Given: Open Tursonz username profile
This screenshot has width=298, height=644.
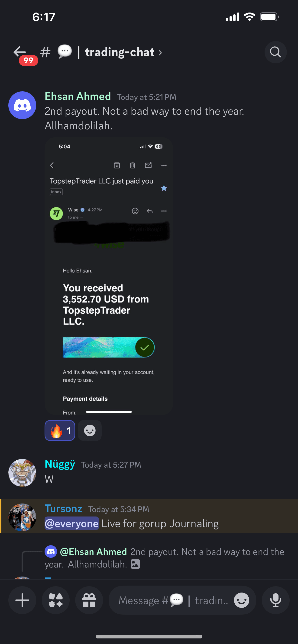Looking at the screenshot, I should (x=63, y=508).
